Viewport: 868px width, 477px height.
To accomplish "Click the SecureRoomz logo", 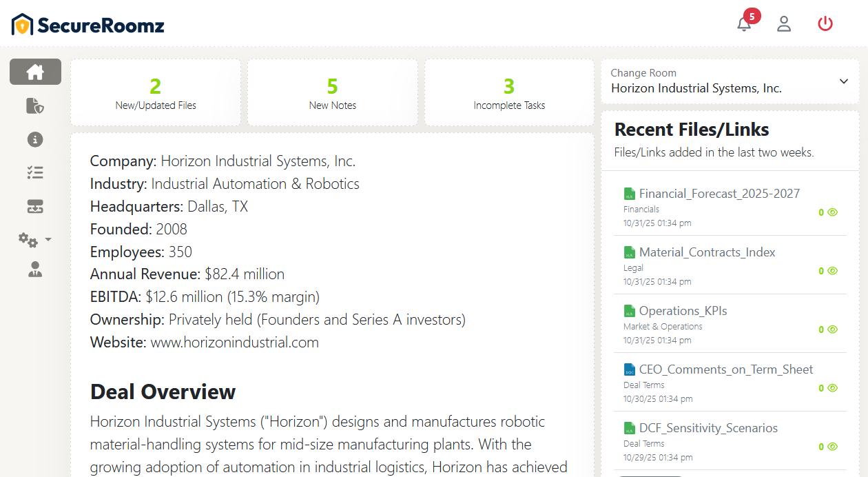I will point(88,26).
